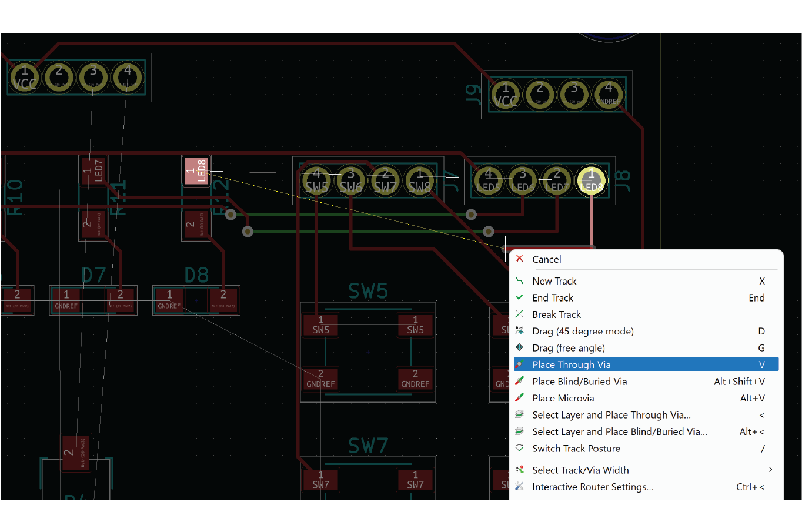The width and height of the screenshot is (802, 532).
Task: Click the Select Layer and Place Blind/Buried Via icon
Action: (519, 431)
